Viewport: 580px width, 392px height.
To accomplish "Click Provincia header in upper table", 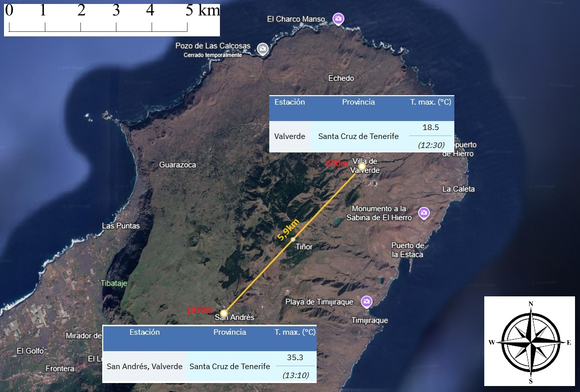I will pos(359,102).
